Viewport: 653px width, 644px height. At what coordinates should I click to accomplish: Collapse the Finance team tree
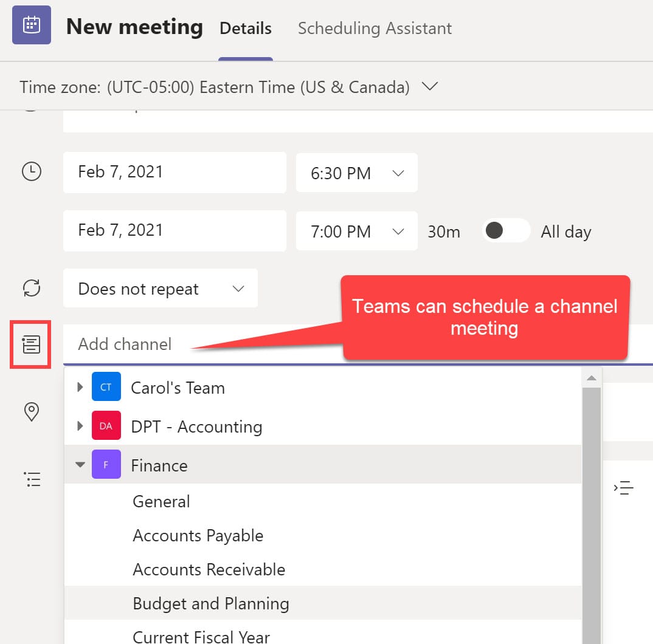(x=80, y=465)
